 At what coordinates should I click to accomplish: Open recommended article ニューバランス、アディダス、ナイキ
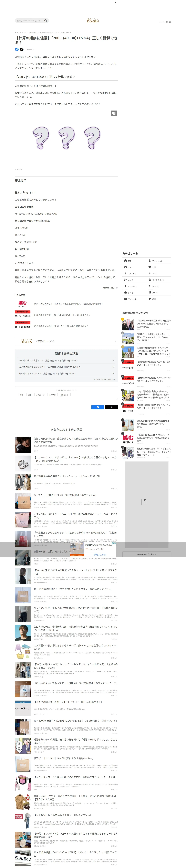point(66,463)
